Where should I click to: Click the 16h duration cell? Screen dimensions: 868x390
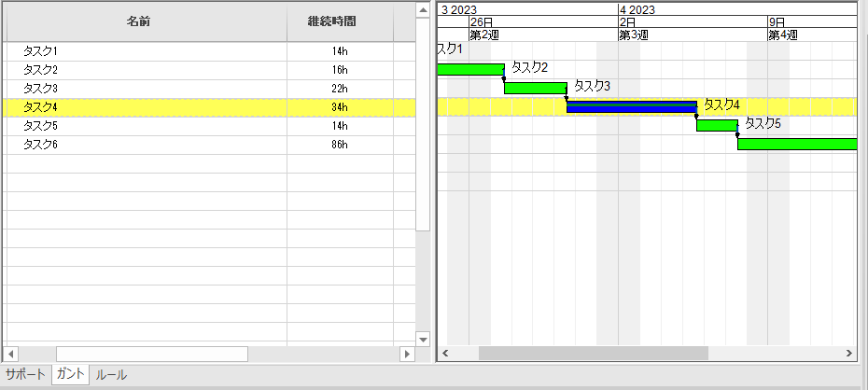point(340,70)
